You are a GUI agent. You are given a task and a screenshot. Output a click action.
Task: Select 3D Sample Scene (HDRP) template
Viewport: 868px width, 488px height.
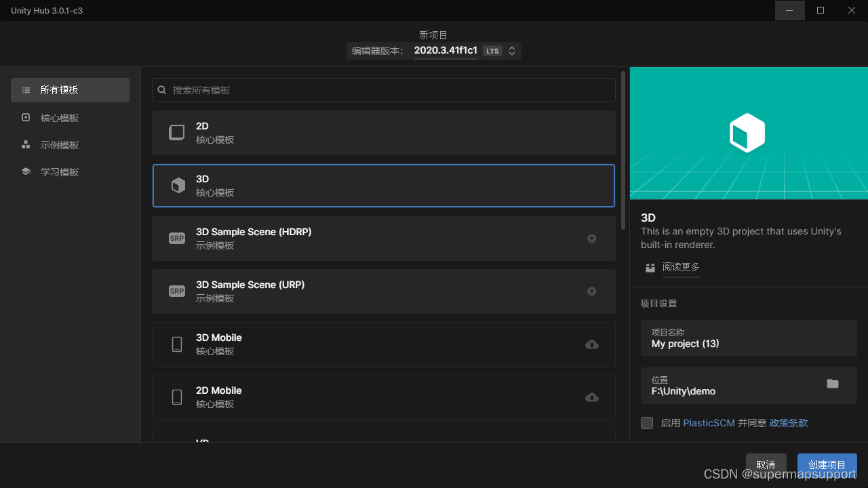pos(384,239)
